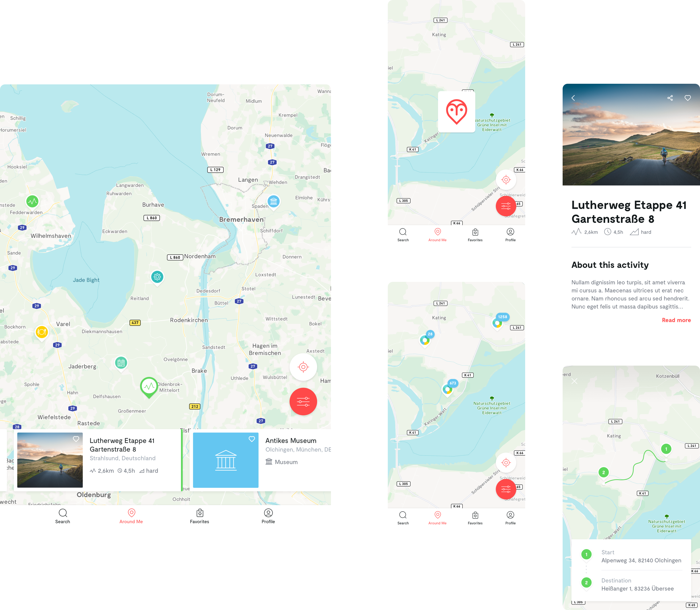Expand description with Read more

676,320
